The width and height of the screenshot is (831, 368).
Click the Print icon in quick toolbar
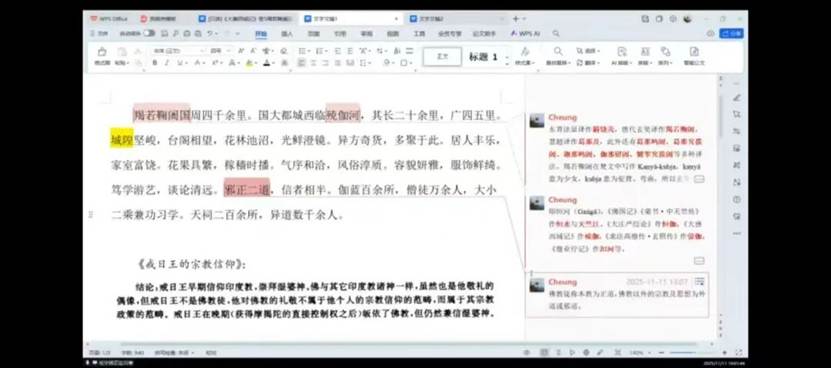[187, 33]
